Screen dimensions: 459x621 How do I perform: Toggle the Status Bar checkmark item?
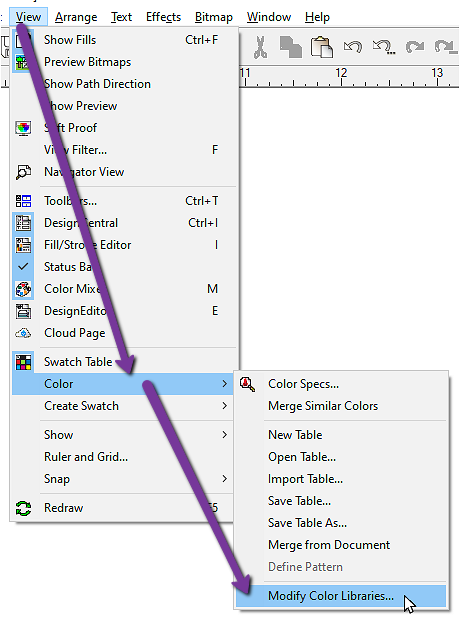tap(124, 267)
